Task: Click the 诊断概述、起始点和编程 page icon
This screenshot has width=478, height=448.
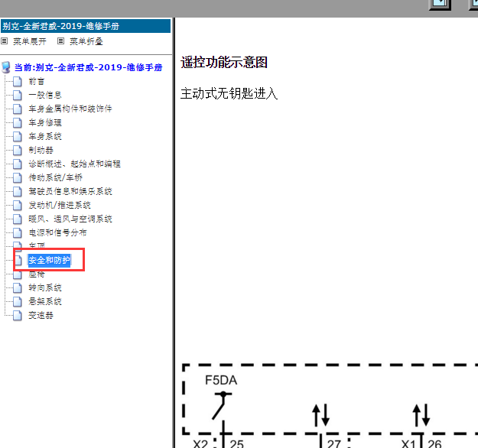Action: [18, 164]
